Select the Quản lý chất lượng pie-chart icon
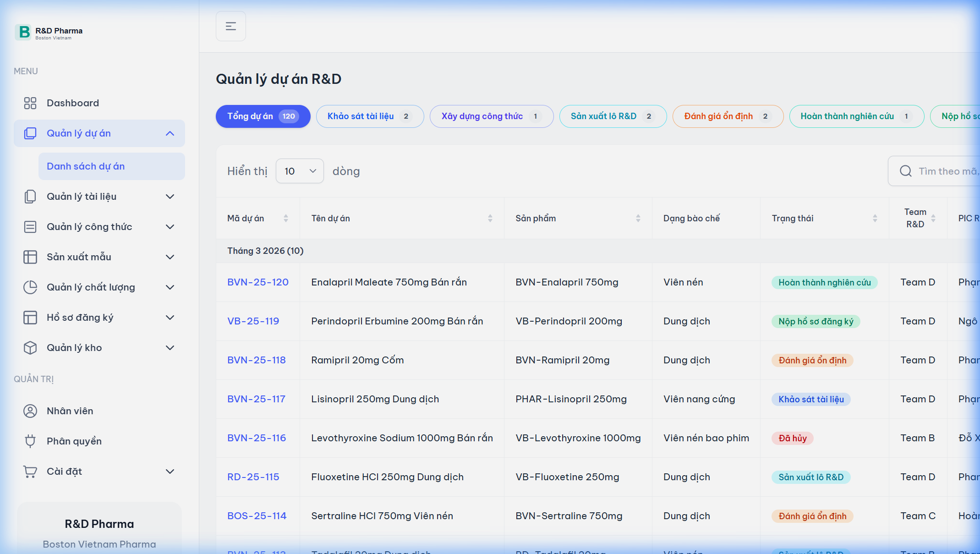The image size is (980, 554). 30,287
